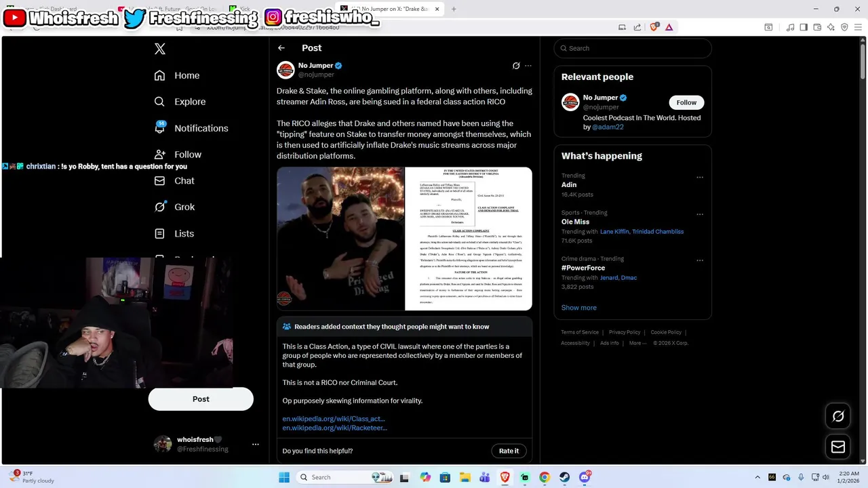Viewport: 868px width, 488px height.
Task: Open the #PowerForce trending topic
Action: point(583,268)
